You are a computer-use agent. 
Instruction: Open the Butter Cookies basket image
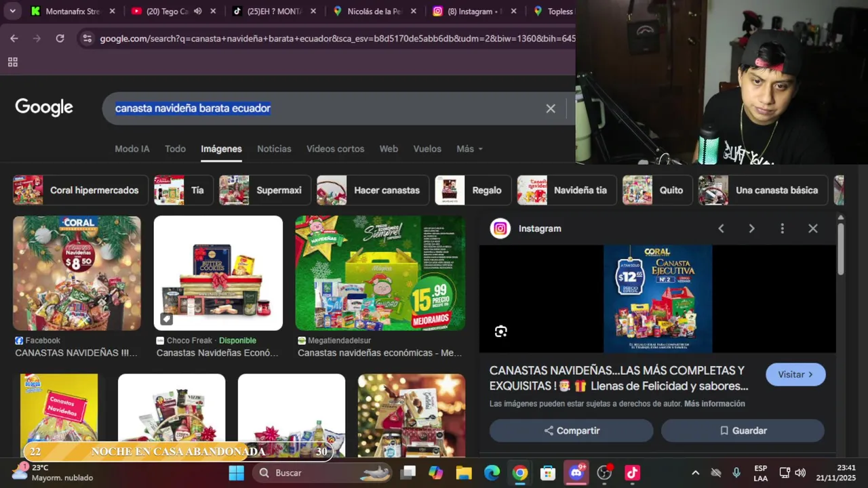coord(218,273)
